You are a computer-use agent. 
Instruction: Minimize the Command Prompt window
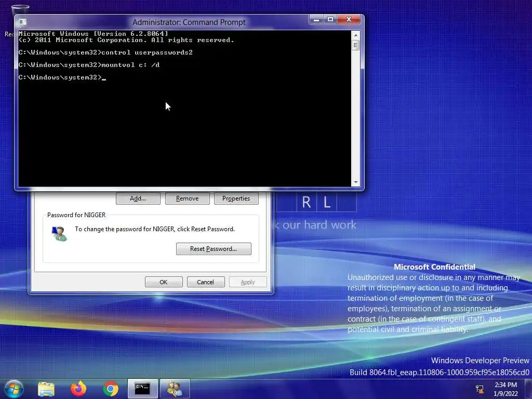point(316,20)
